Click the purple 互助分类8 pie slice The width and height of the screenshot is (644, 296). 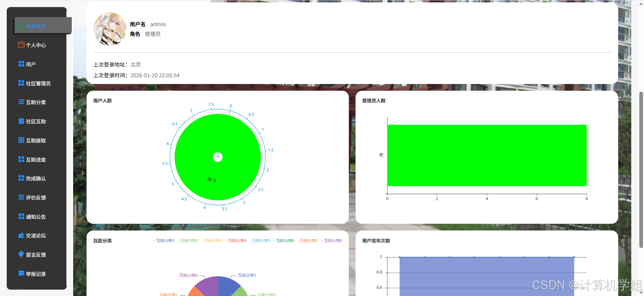coord(209,286)
